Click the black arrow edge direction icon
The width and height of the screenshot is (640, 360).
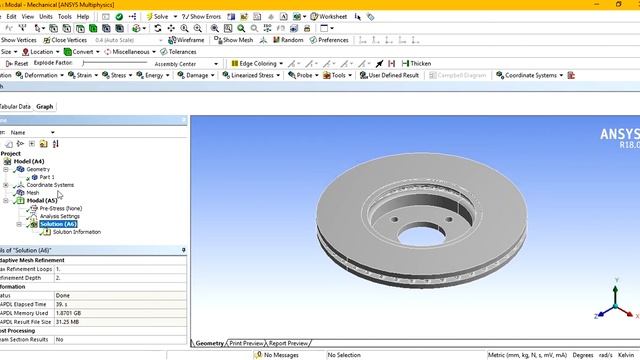tap(380, 64)
